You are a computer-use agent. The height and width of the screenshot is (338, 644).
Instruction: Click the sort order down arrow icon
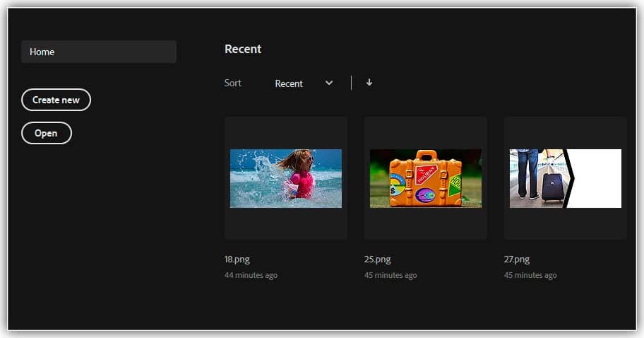(369, 83)
